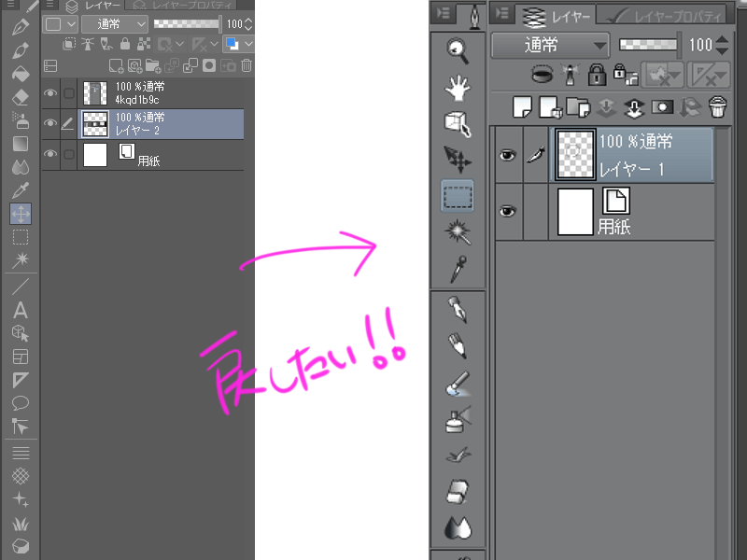Click the レイヤー 1 checkerboard thumbnail
747x560 pixels.
(575, 155)
